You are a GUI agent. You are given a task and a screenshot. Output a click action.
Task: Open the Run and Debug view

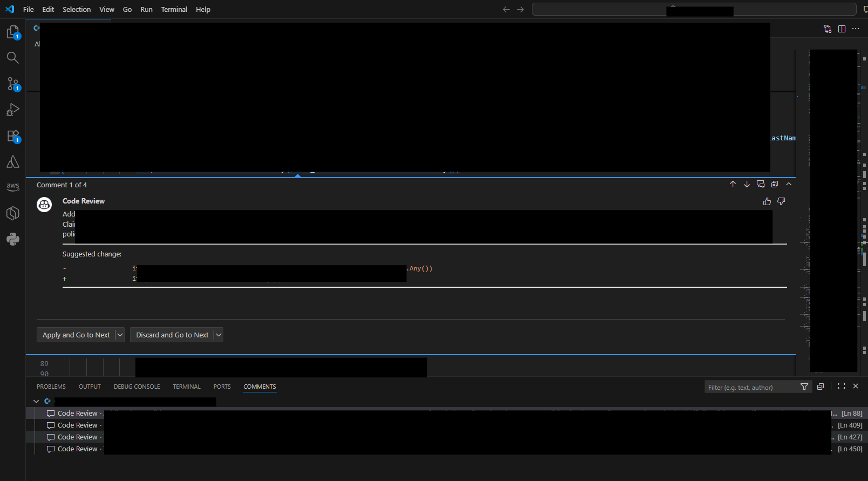13,110
